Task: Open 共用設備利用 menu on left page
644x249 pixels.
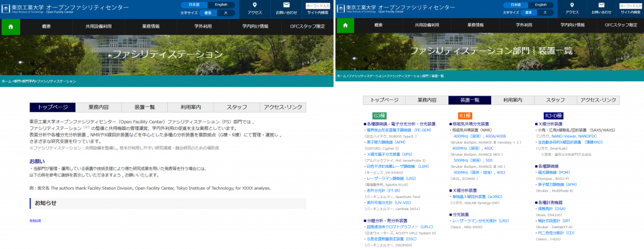Action: (99, 26)
